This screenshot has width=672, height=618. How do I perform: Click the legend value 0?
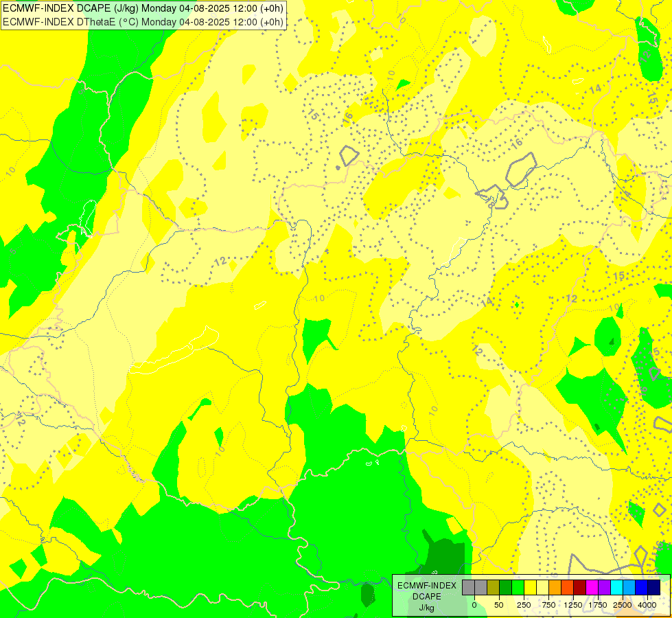tap(474, 605)
